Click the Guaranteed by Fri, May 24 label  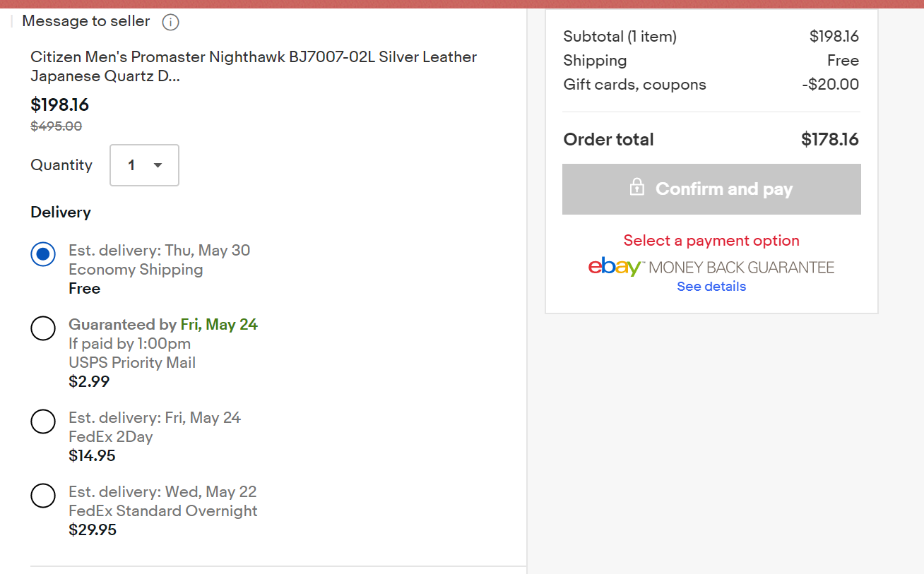tap(163, 325)
